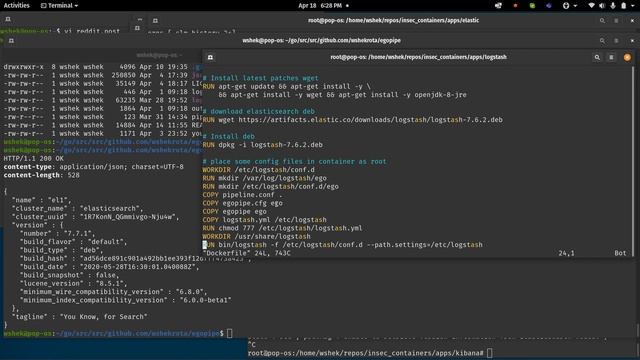
Task: Open search in the egopipe terminal window
Action: 602,41
